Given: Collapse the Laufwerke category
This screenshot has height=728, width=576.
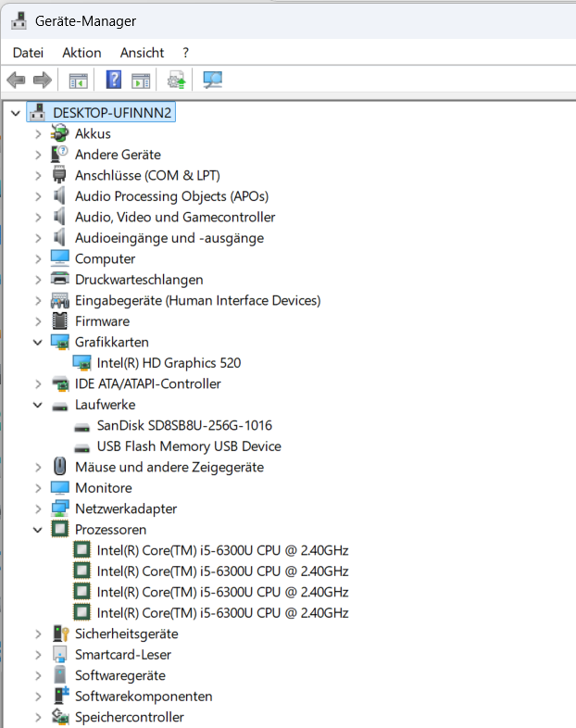Looking at the screenshot, I should point(38,406).
